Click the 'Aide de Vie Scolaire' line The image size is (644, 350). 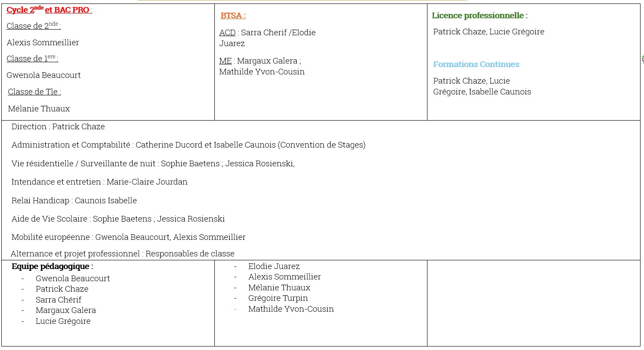pyautogui.click(x=118, y=219)
